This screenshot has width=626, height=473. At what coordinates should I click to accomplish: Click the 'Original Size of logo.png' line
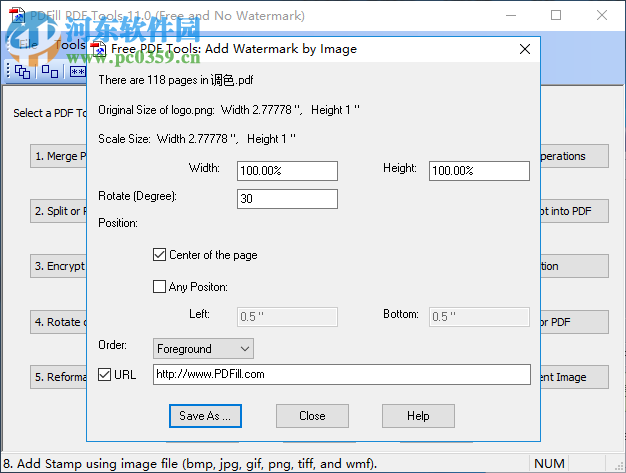tap(229, 110)
